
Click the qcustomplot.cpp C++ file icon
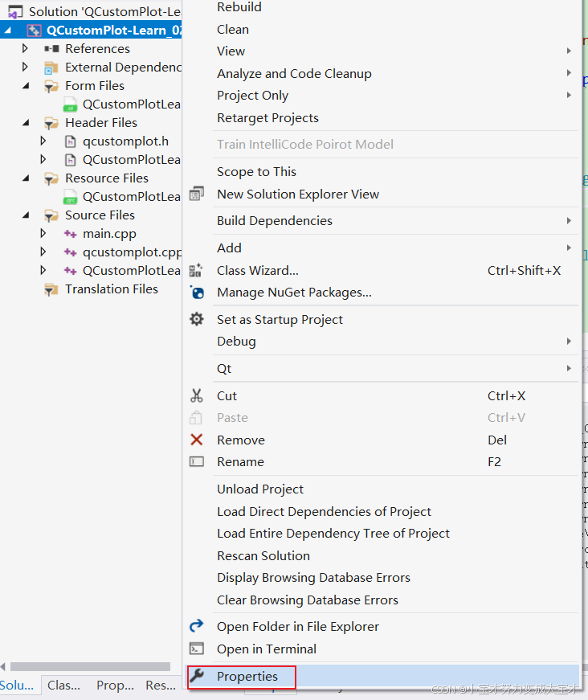(x=71, y=252)
